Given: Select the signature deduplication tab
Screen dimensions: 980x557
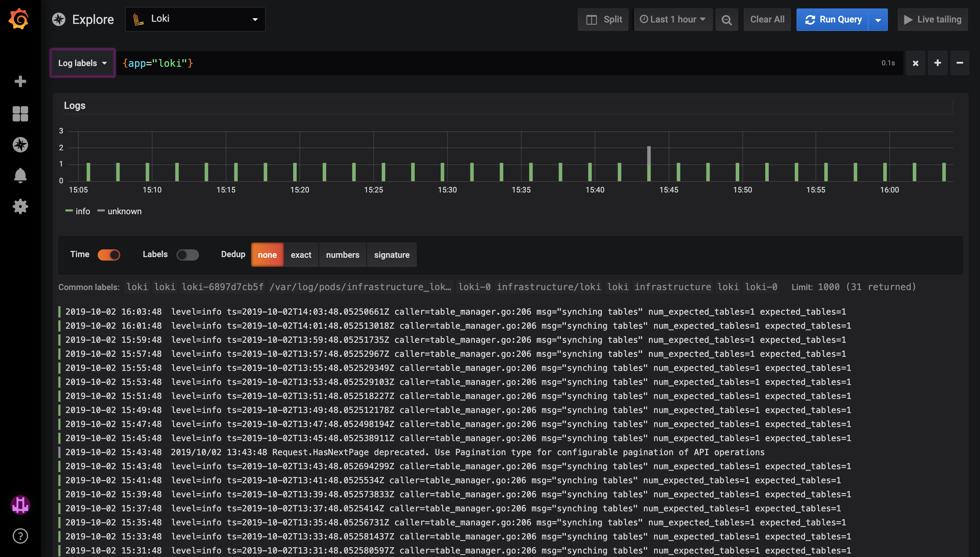Looking at the screenshot, I should [x=392, y=255].
